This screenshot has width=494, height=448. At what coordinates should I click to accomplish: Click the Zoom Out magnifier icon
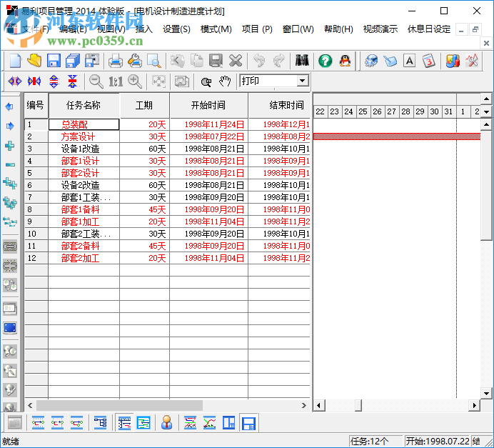click(96, 81)
